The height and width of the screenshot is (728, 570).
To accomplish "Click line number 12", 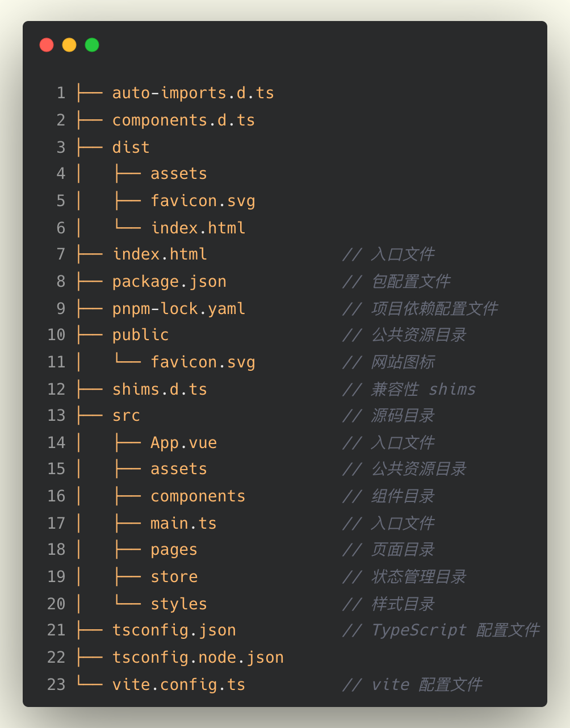I will click(56, 389).
